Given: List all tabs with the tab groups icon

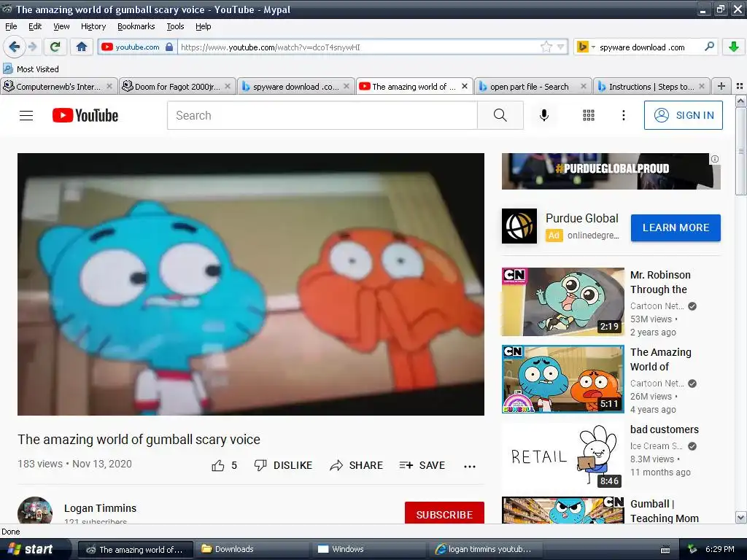Looking at the screenshot, I should 740,86.
